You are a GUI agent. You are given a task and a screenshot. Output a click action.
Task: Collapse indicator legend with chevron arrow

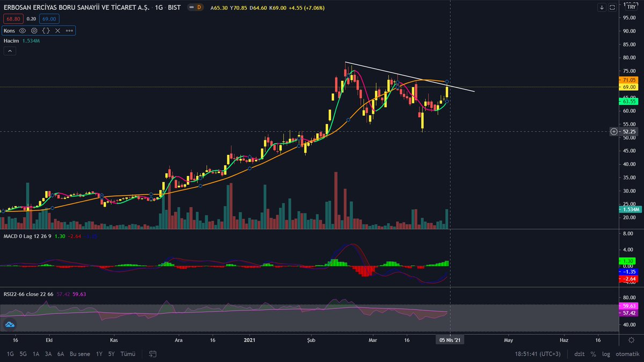click(x=10, y=51)
